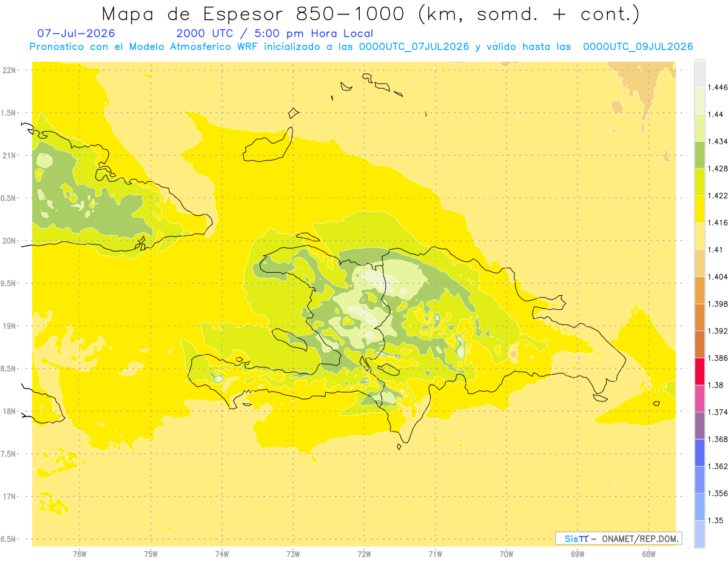Image resolution: width=728 pixels, height=562 pixels.
Task: Click the '1.398' colorbar value
Action: [x=717, y=304]
